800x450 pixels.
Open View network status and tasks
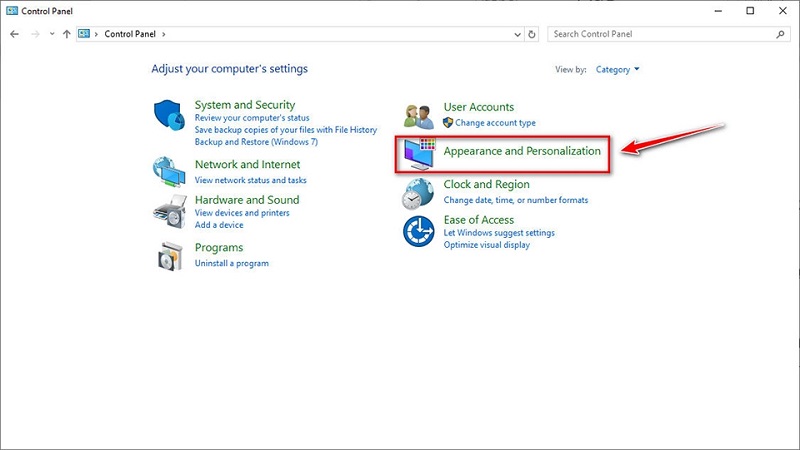coord(250,180)
